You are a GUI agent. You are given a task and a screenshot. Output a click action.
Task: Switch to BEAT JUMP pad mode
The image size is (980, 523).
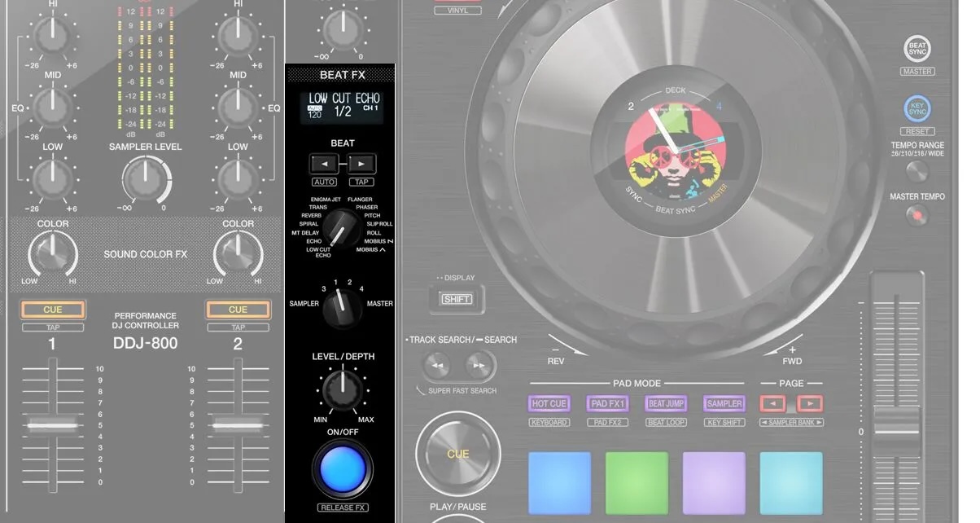(666, 403)
